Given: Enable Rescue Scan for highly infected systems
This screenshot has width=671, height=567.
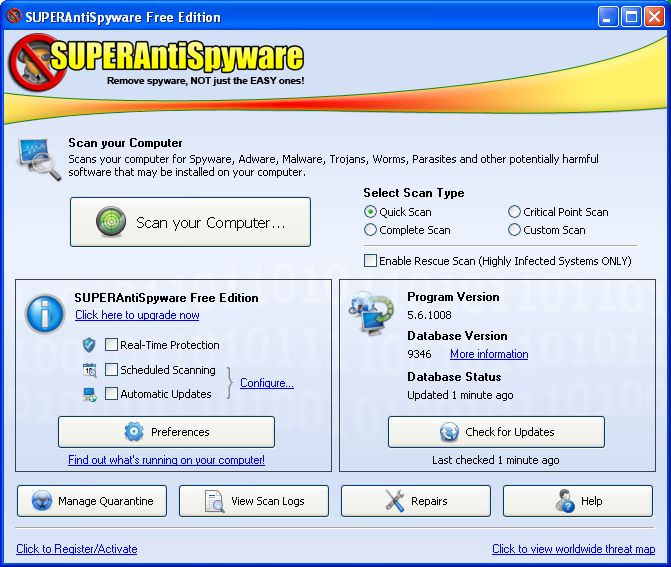Looking at the screenshot, I should click(371, 261).
